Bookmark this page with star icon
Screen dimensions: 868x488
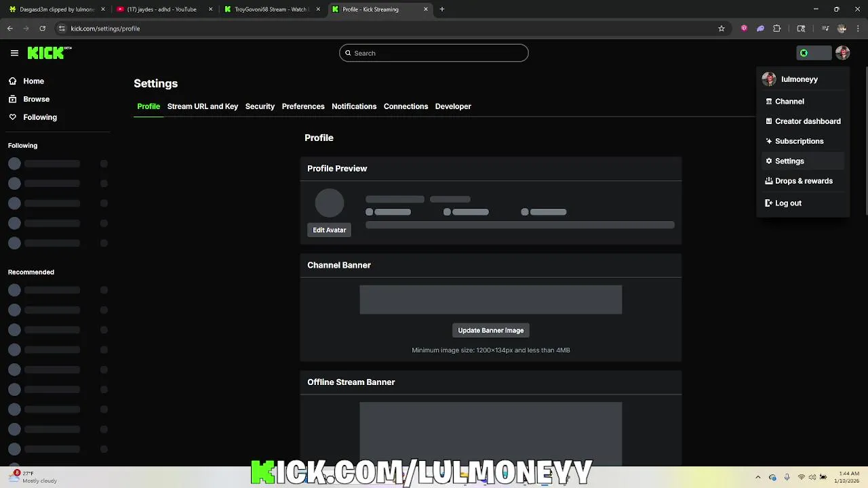[722, 28]
